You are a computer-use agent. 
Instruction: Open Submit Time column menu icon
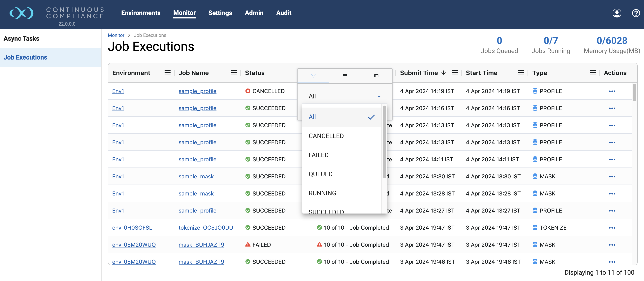(x=455, y=73)
